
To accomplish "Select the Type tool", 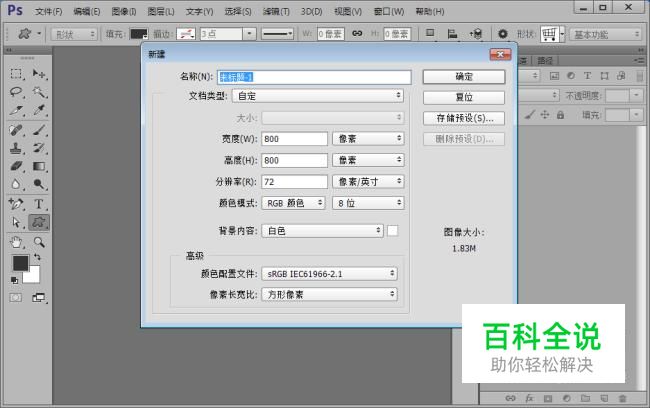I will pyautogui.click(x=39, y=204).
